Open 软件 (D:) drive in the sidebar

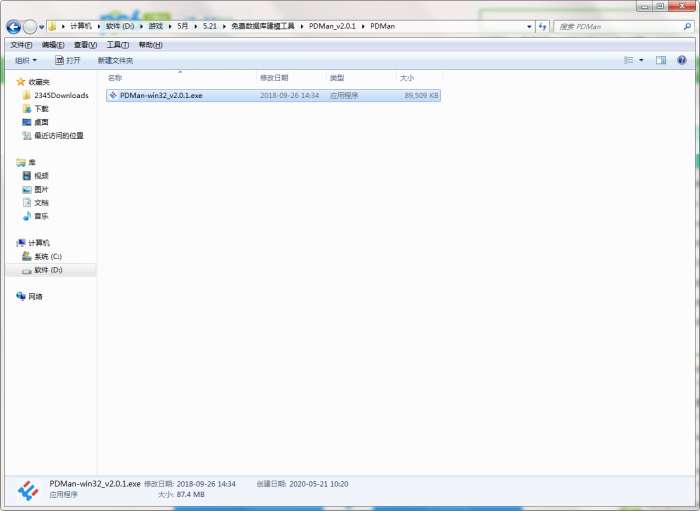(48, 270)
